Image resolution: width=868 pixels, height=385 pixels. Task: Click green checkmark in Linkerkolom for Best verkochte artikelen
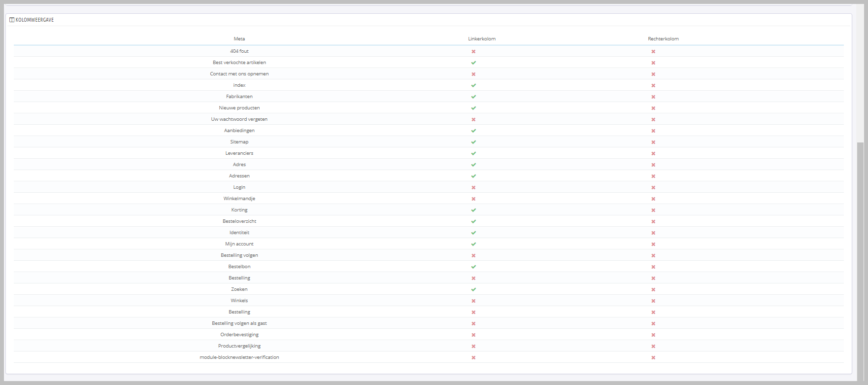coord(473,63)
